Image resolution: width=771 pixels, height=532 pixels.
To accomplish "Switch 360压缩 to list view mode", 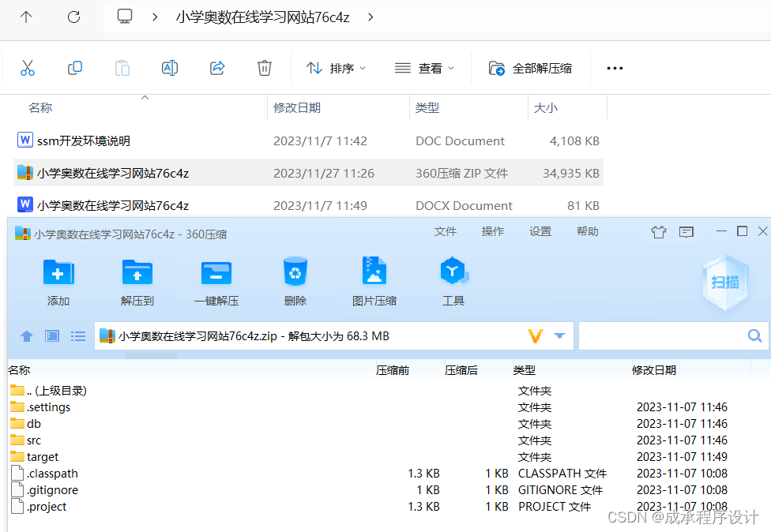I will click(x=77, y=336).
